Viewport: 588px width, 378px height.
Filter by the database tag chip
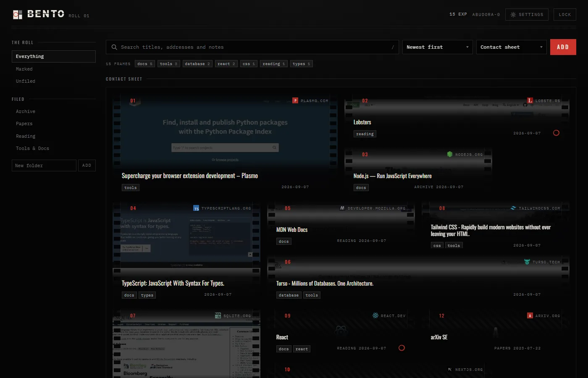pyautogui.click(x=197, y=64)
